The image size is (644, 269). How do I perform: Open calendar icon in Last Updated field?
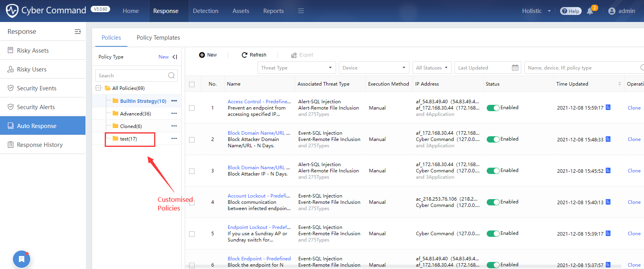coord(515,68)
